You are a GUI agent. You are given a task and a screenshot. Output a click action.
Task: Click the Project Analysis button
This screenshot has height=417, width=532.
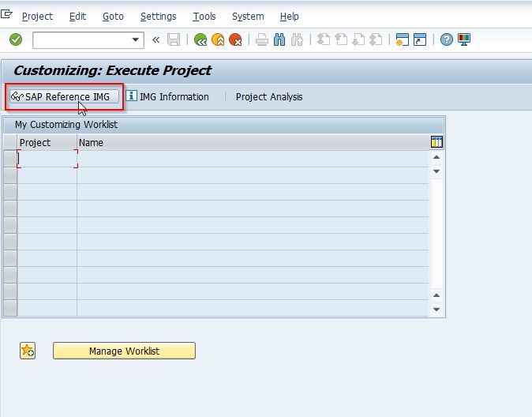click(269, 97)
